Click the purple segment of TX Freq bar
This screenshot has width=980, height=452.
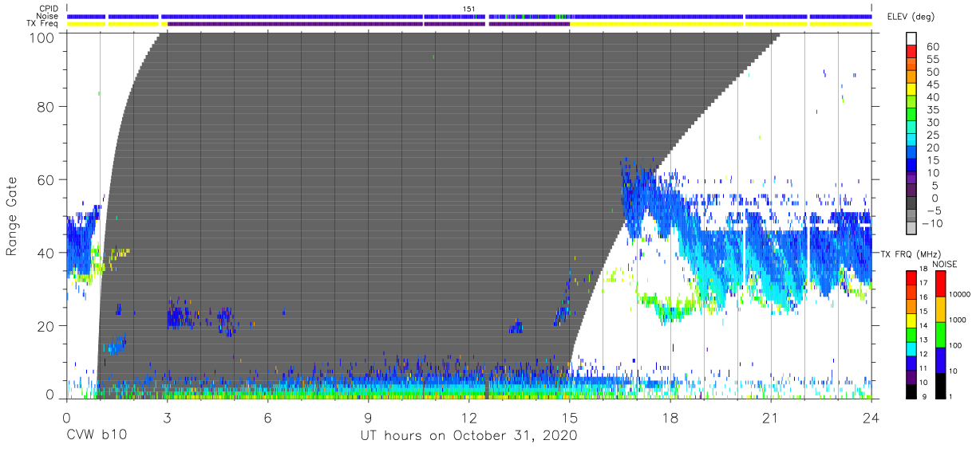368,24
